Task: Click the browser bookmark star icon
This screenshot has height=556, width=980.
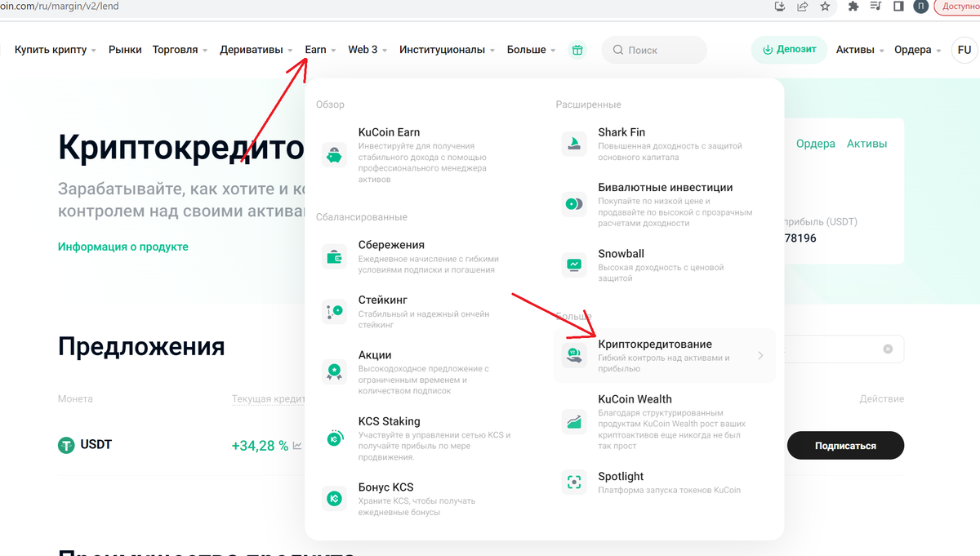Action: pyautogui.click(x=825, y=7)
